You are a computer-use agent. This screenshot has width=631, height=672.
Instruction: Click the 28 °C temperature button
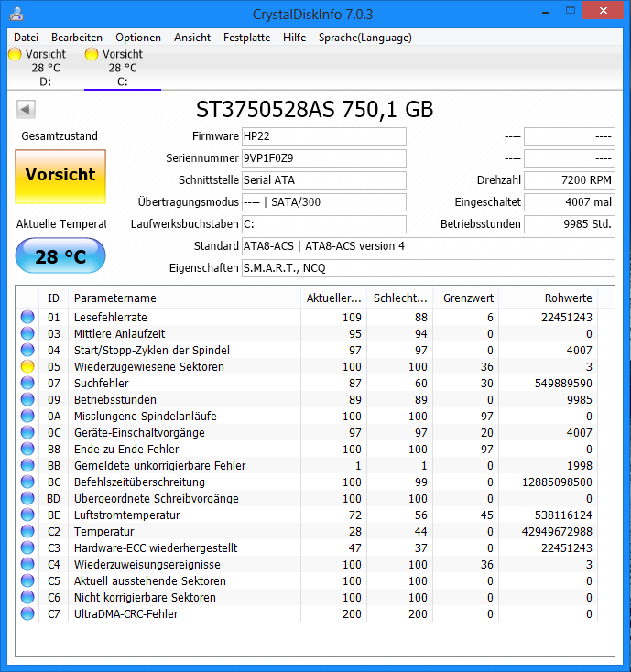[60, 255]
